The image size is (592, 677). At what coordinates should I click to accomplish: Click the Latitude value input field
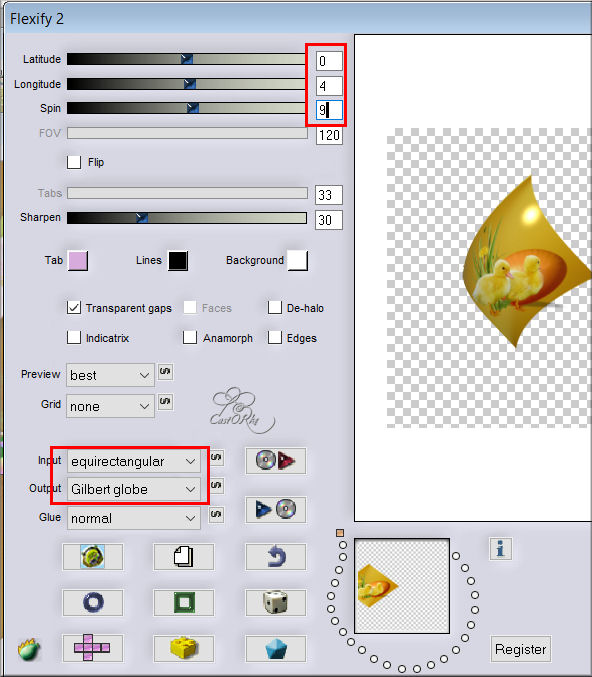[x=329, y=61]
